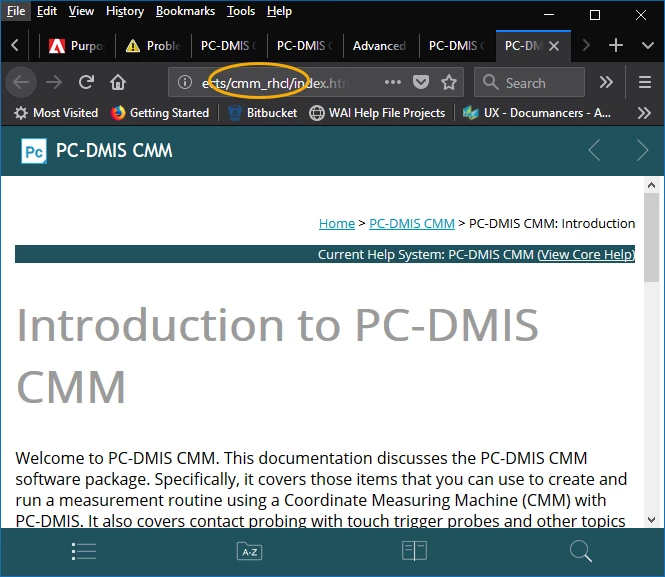665x577 pixels.
Task: Click the vertical scrollbar thumb
Action: [651, 237]
